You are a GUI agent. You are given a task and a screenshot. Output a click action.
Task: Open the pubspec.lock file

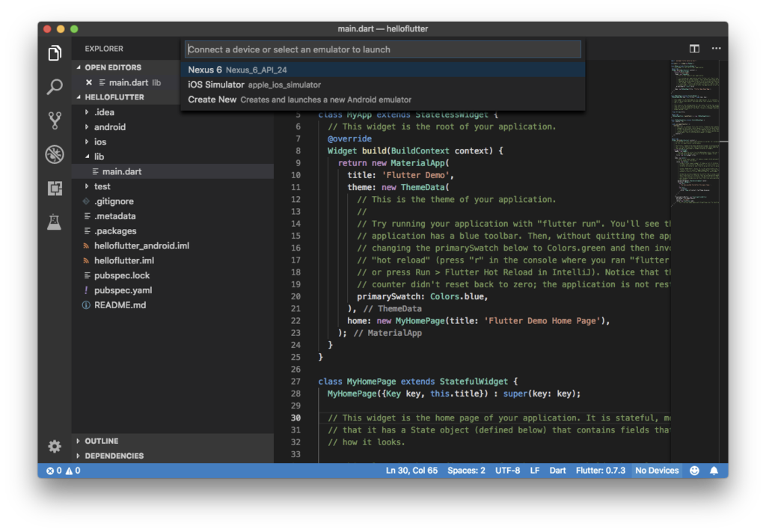173,275
